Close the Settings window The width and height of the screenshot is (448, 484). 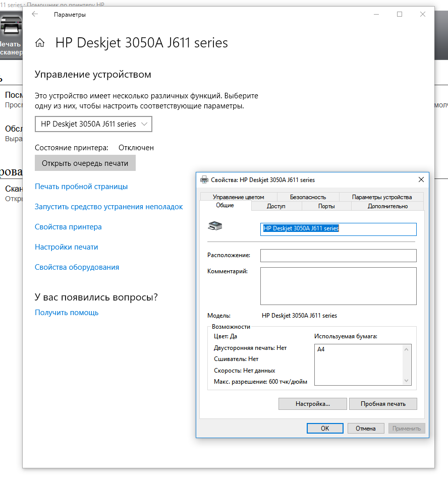coord(423,14)
